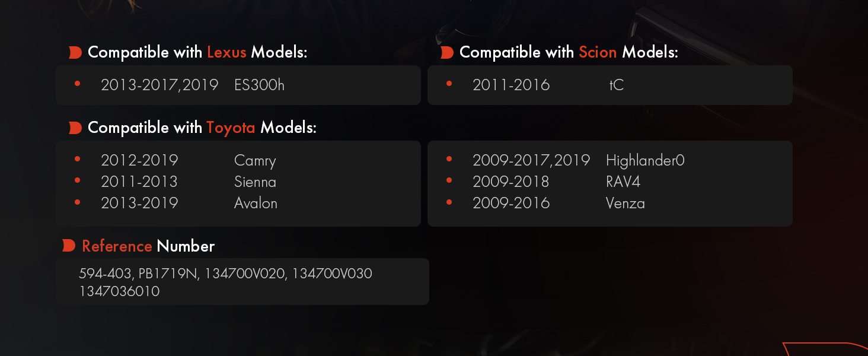868x356 pixels.
Task: Click the red bullet before the ES300h row
Action: coord(77,84)
